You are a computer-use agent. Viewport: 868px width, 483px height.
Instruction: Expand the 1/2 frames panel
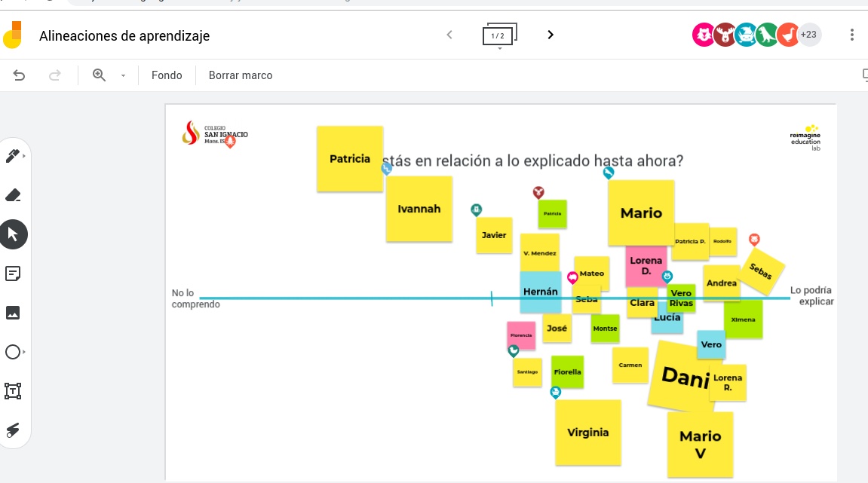(499, 35)
